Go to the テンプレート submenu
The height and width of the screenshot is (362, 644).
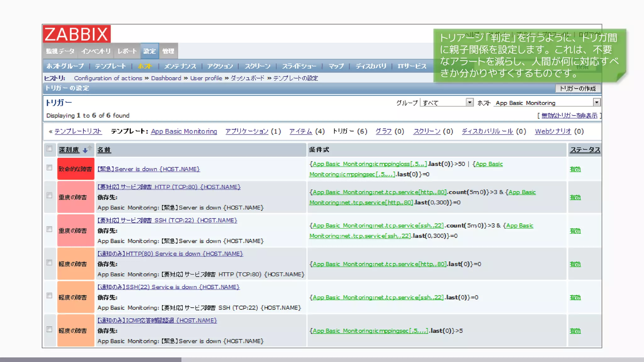coord(110,66)
